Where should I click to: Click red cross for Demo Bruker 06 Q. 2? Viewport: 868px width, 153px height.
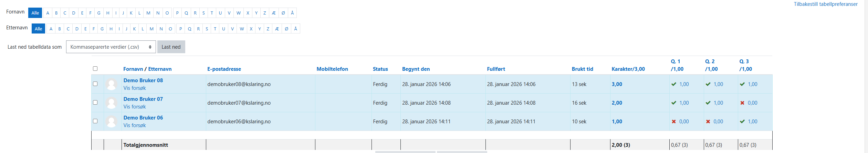tap(708, 122)
